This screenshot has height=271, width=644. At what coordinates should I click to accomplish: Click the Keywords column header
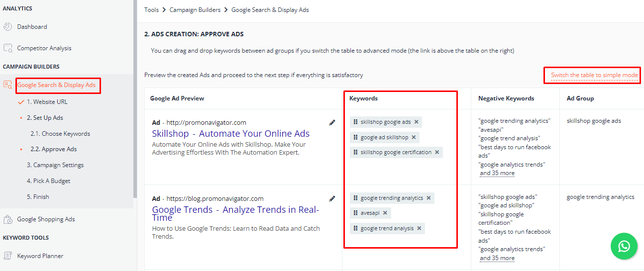[363, 98]
